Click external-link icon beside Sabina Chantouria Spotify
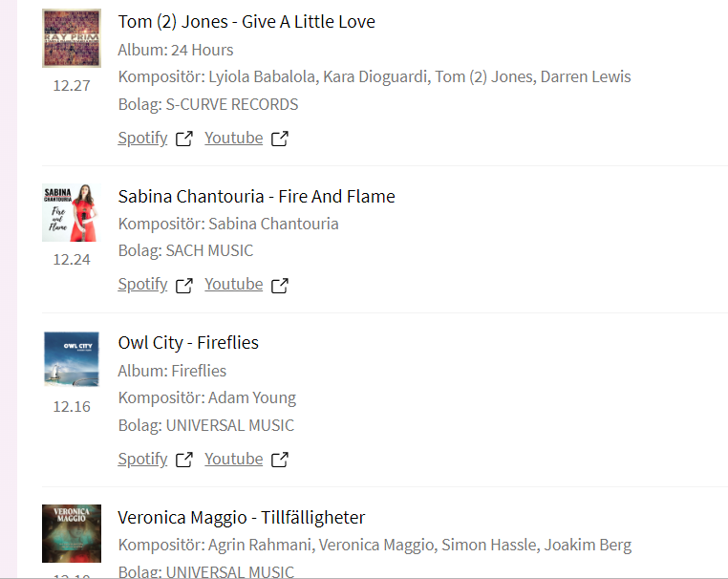This screenshot has height=579, width=728. pyautogui.click(x=184, y=285)
